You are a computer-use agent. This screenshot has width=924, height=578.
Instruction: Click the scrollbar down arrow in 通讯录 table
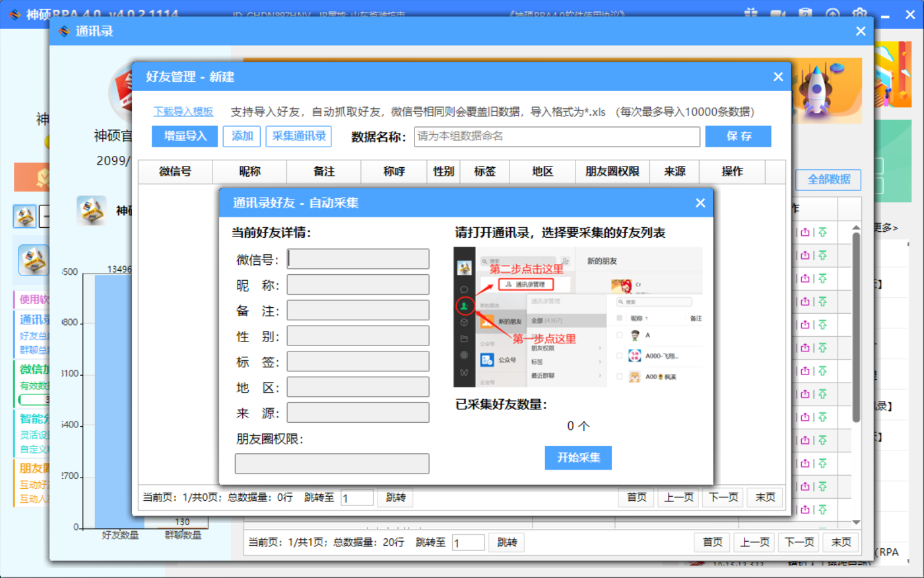tap(856, 523)
